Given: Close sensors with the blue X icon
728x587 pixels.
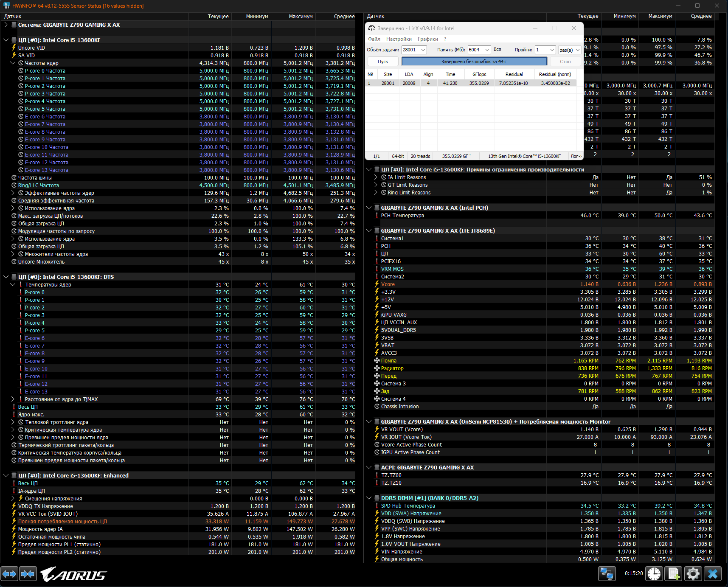Looking at the screenshot, I should coord(713,574).
